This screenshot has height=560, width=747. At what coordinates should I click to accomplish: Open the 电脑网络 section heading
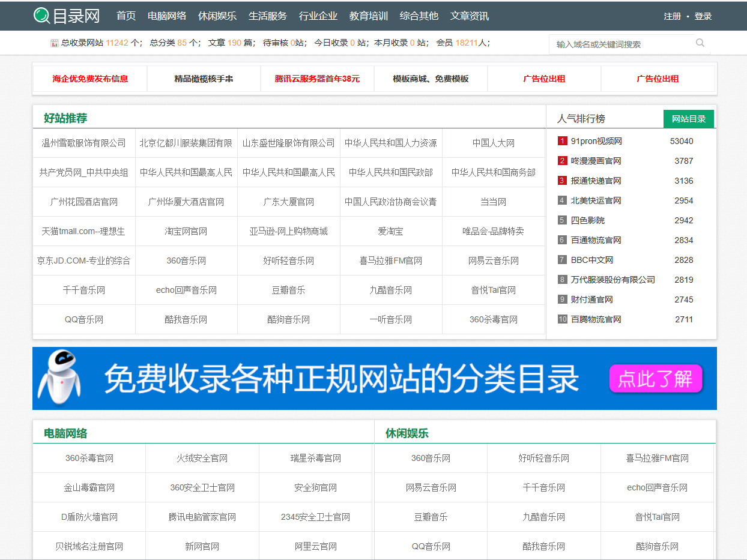65,433
